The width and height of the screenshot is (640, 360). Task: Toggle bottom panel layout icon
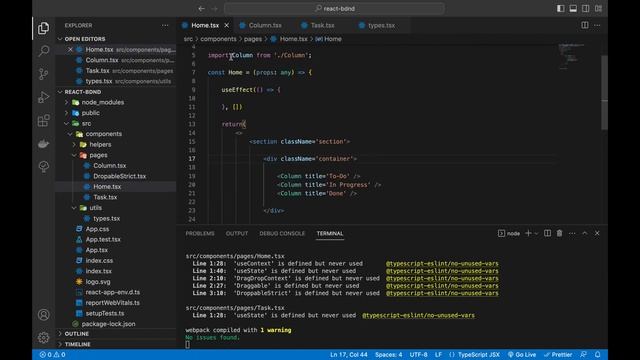(573, 8)
